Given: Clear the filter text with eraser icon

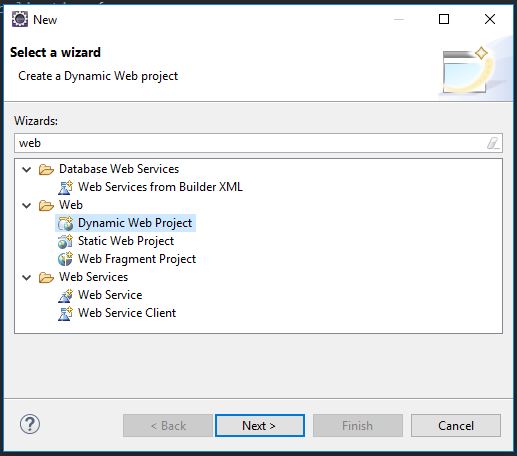Looking at the screenshot, I should 493,143.
